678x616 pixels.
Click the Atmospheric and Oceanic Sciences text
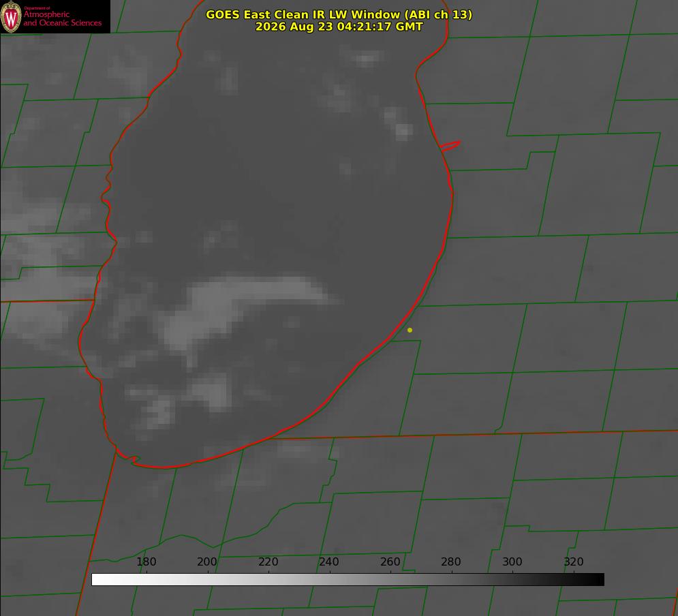tap(62, 18)
